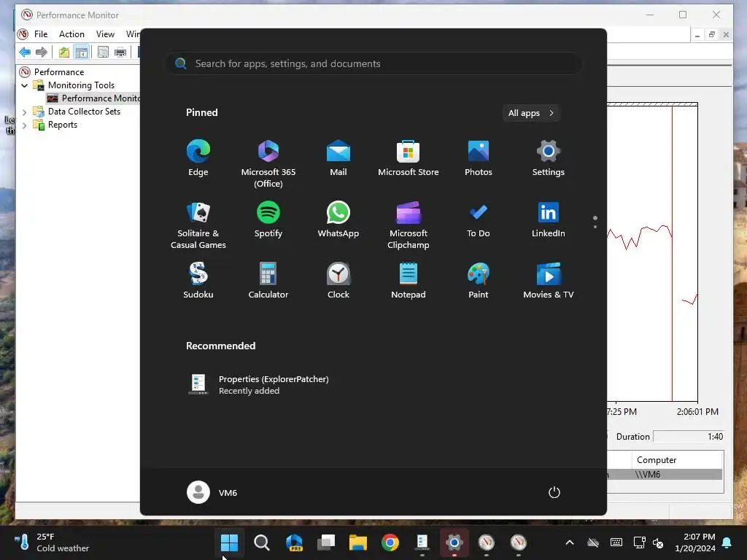747x560 pixels.
Task: Click the Duration value 1:40
Action: [x=689, y=437]
